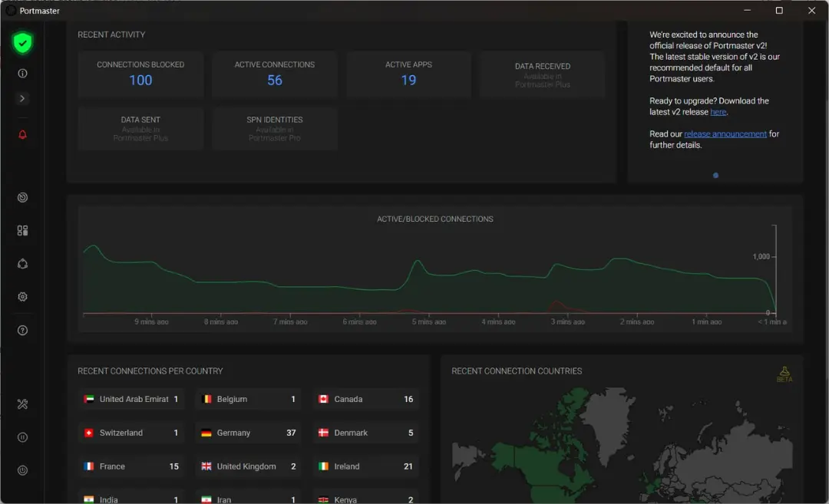Click the SPN Identities Portmaster Pro card
The width and height of the screenshot is (829, 504).
[274, 128]
